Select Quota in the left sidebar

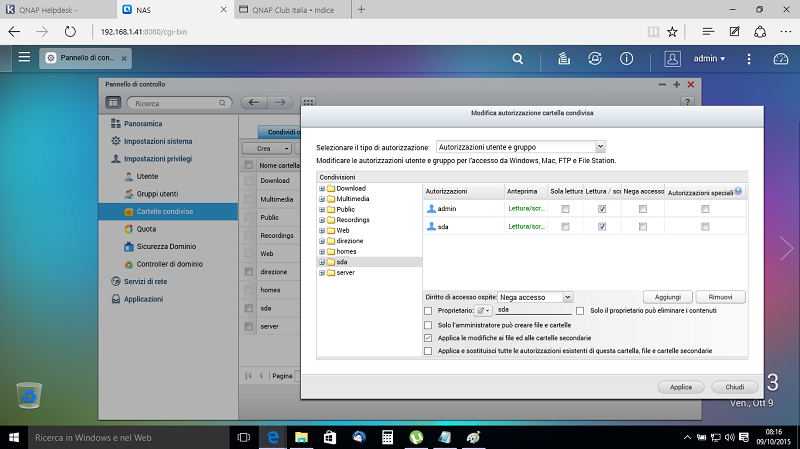pos(146,229)
